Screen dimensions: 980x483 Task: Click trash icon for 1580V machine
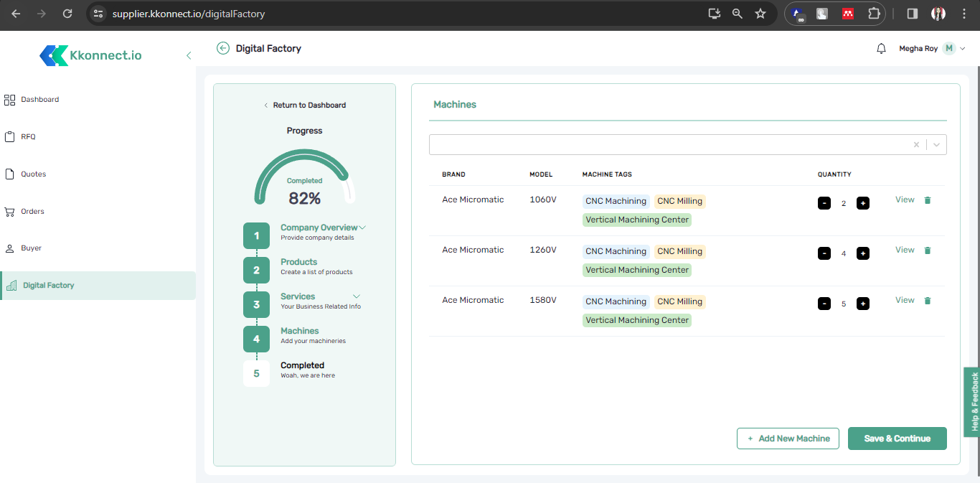[x=927, y=301]
